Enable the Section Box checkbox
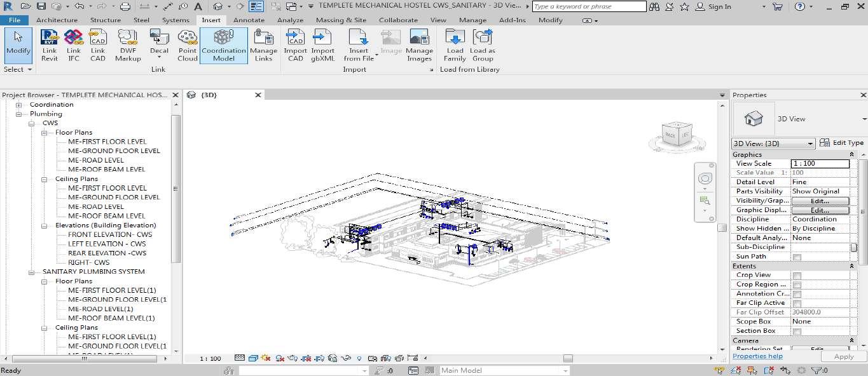The width and height of the screenshot is (868, 376). tap(797, 331)
